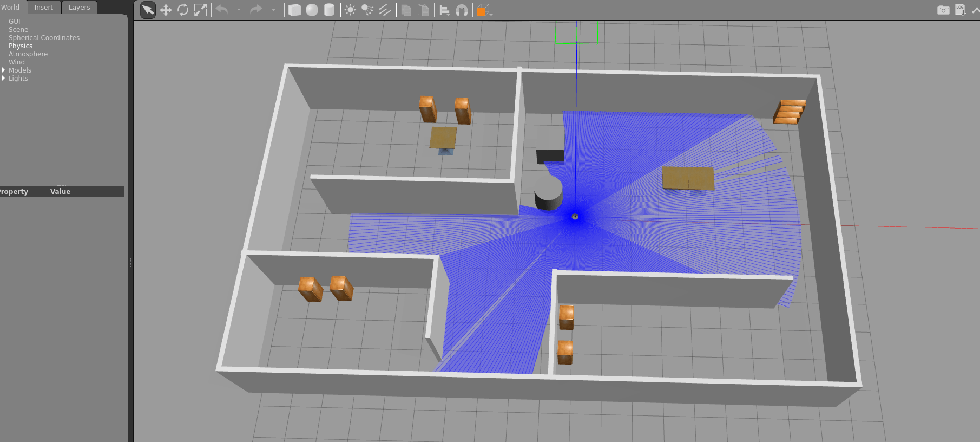Insert a cylinder shape
Viewport: 980px width, 442px height.
tap(329, 10)
